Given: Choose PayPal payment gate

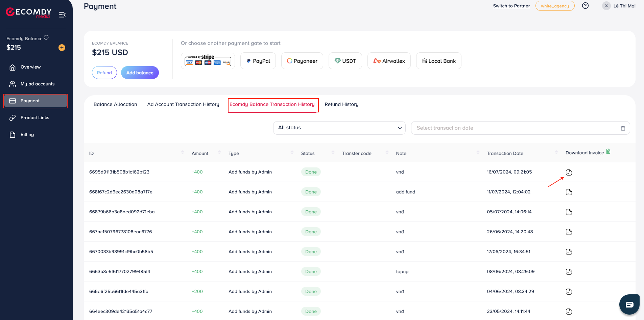Looking at the screenshot, I should click(258, 61).
